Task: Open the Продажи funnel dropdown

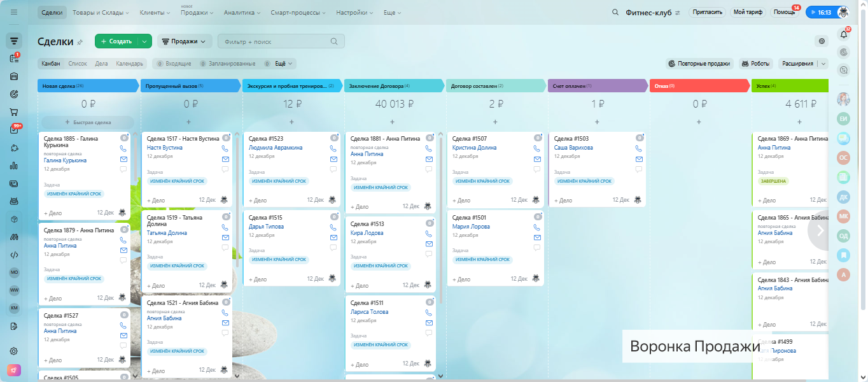Action: click(x=184, y=41)
